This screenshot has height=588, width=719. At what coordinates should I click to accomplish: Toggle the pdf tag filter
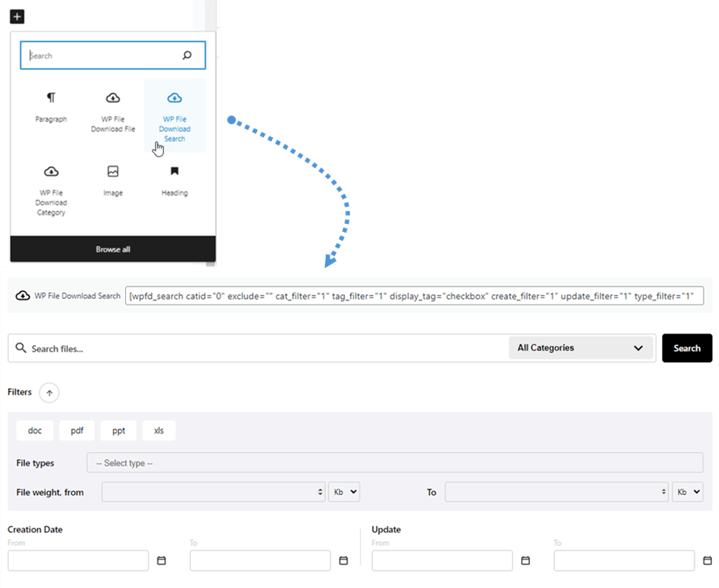[77, 430]
